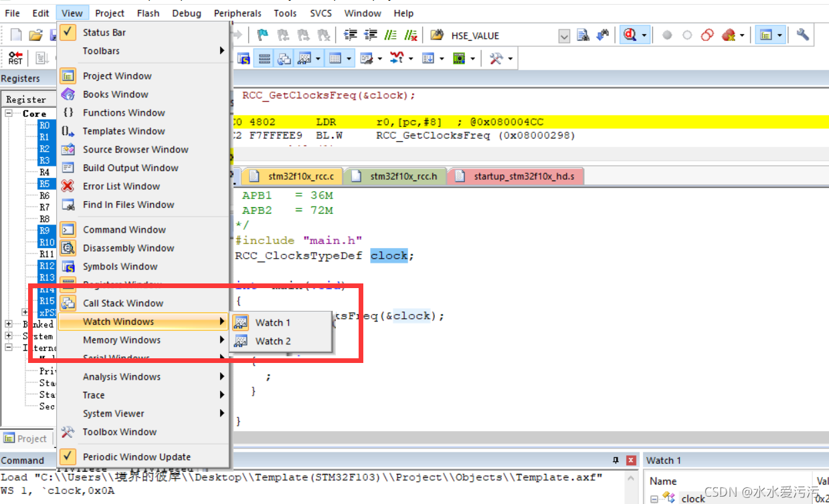This screenshot has height=504, width=829.
Task: Click the unindent selected lines icon
Action: pyautogui.click(x=370, y=35)
